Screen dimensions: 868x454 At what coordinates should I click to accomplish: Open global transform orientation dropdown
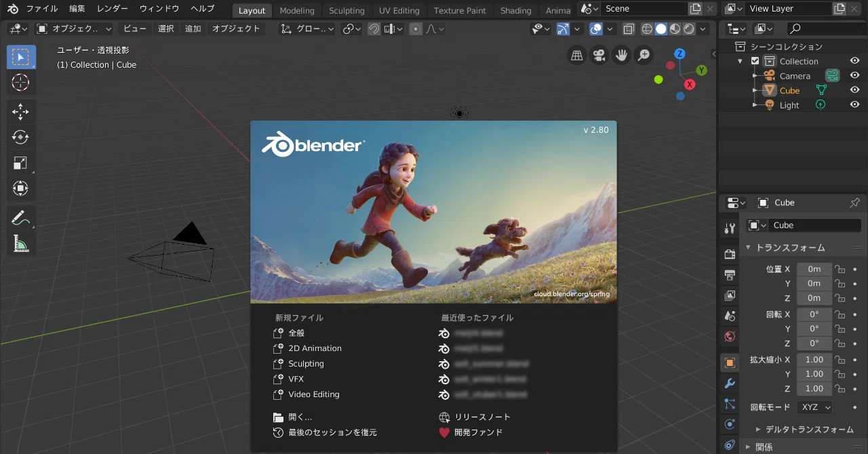pyautogui.click(x=308, y=29)
